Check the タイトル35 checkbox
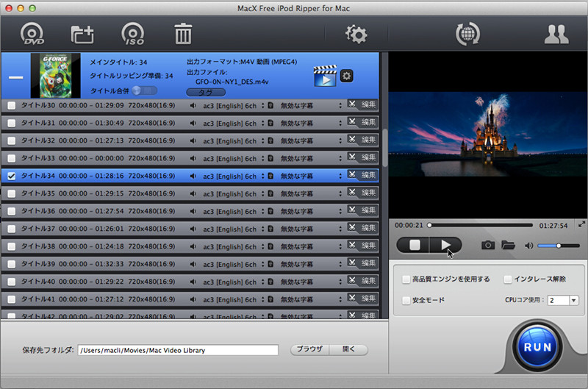 pyautogui.click(x=12, y=193)
